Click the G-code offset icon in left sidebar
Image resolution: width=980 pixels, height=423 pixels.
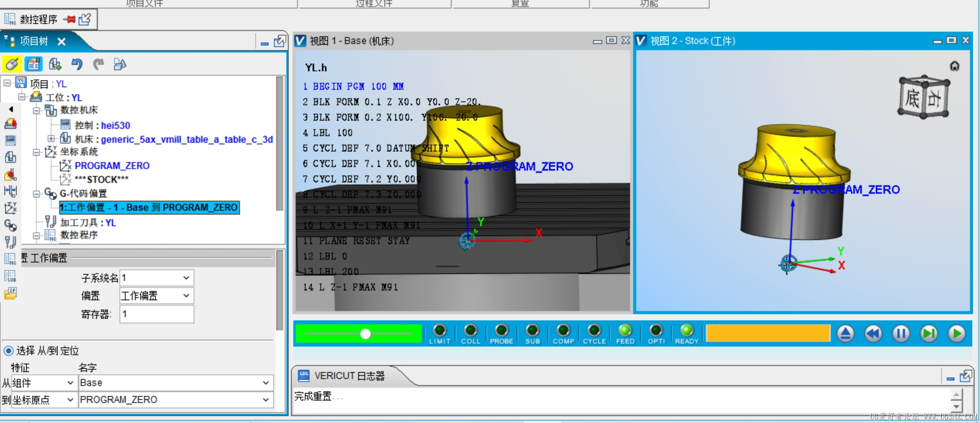click(x=10, y=225)
